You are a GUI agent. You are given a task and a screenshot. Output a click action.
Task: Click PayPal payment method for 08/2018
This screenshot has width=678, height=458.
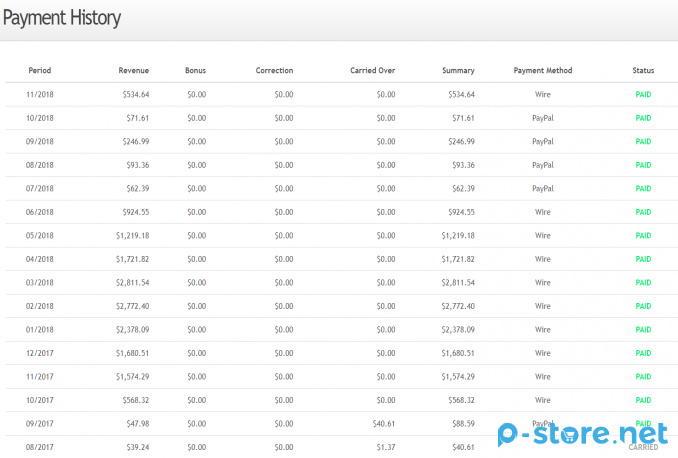pos(543,165)
